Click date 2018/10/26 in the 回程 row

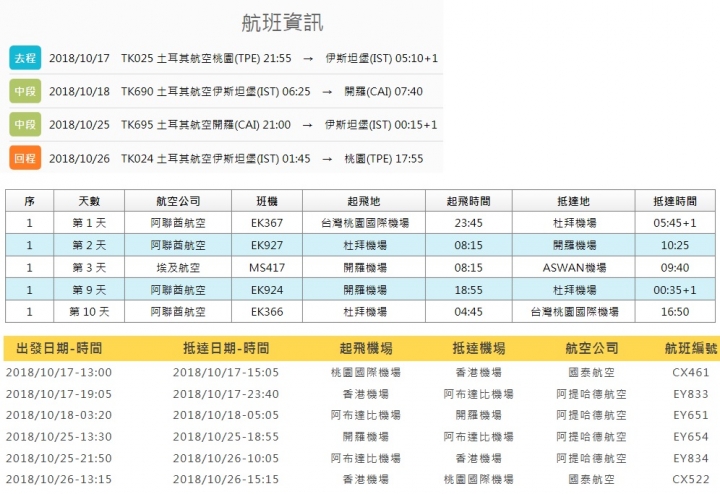[x=79, y=158]
